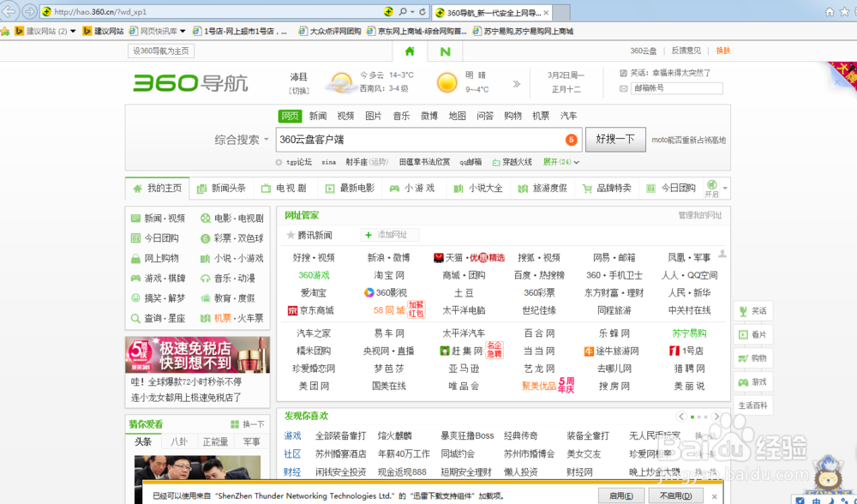Open the 最新电影 navigation tab
Image resolution: width=857 pixels, height=504 pixels.
pyautogui.click(x=350, y=189)
